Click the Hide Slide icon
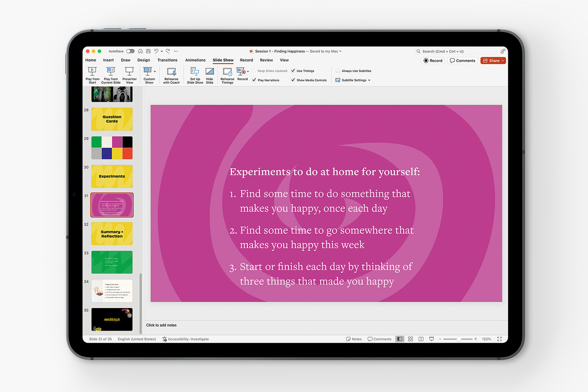 210,72
